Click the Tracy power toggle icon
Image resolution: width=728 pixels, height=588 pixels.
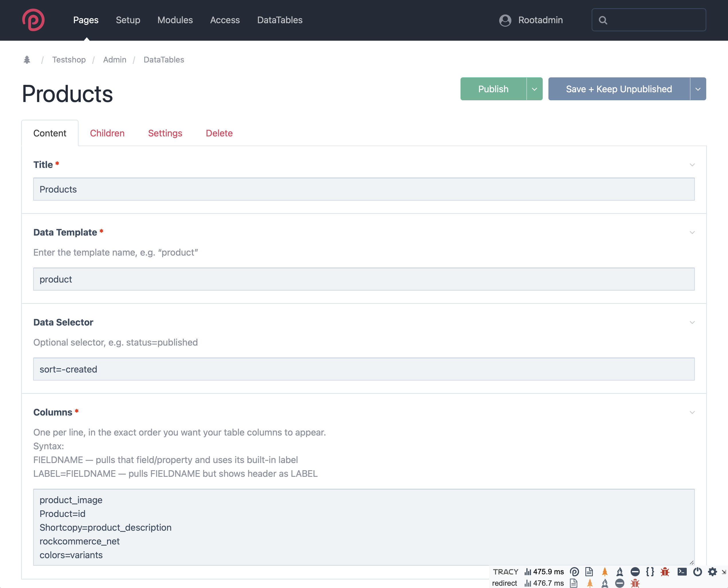[x=698, y=572]
